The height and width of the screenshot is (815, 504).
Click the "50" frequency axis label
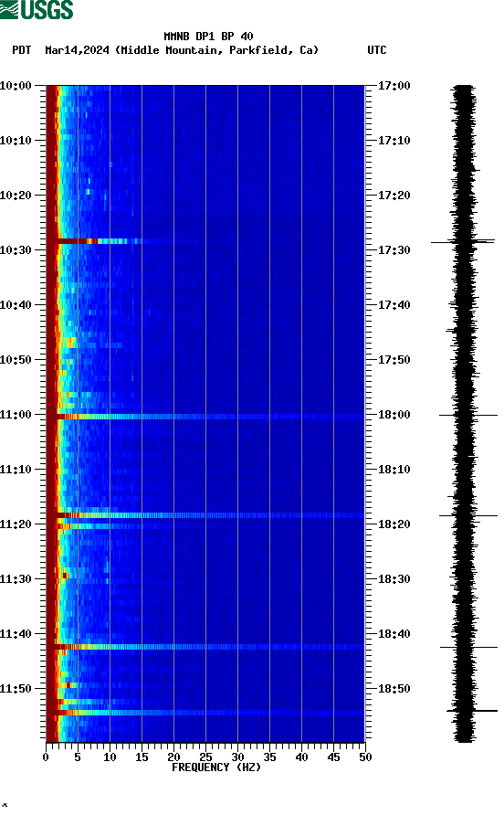click(x=365, y=757)
